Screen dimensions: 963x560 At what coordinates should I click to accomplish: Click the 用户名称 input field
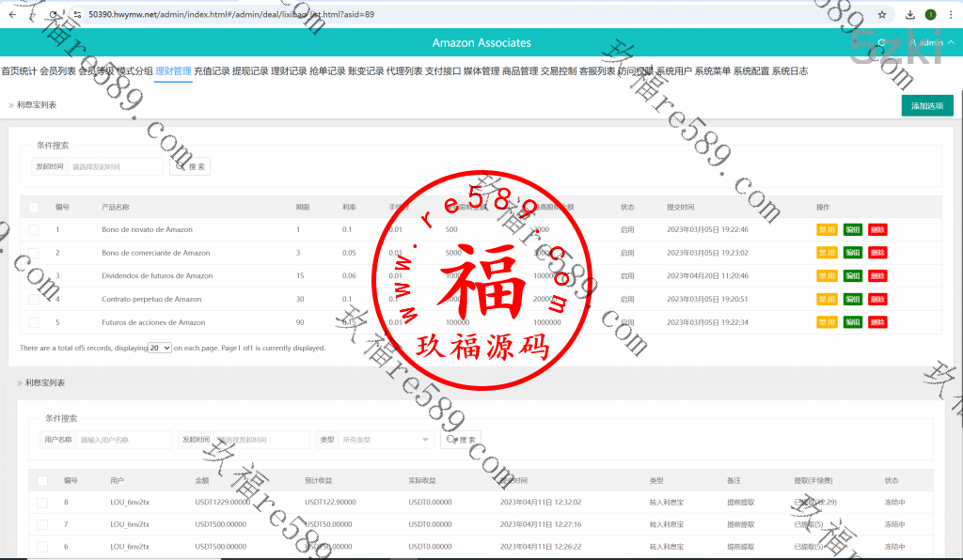pyautogui.click(x=124, y=440)
